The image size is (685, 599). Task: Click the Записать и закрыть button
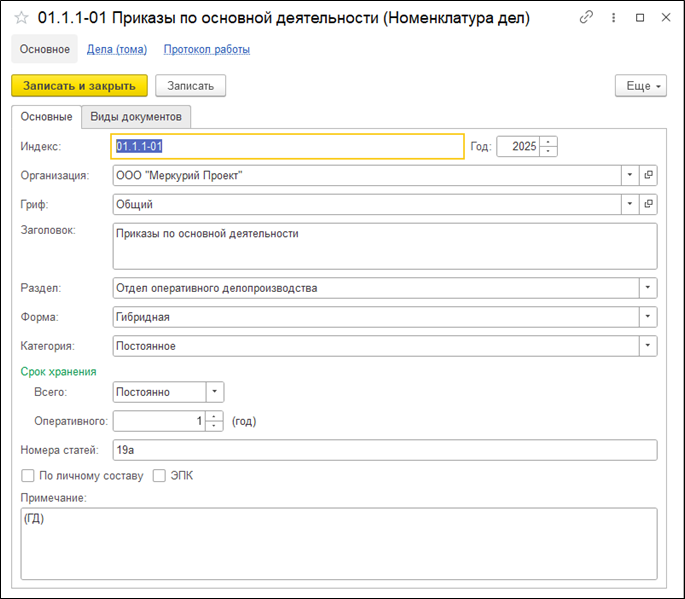(x=79, y=86)
